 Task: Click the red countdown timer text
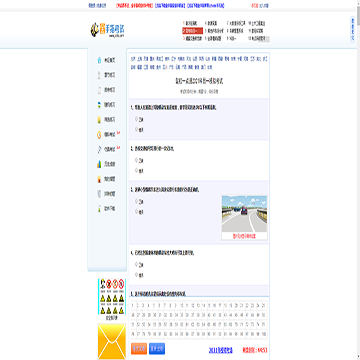pos(255,350)
